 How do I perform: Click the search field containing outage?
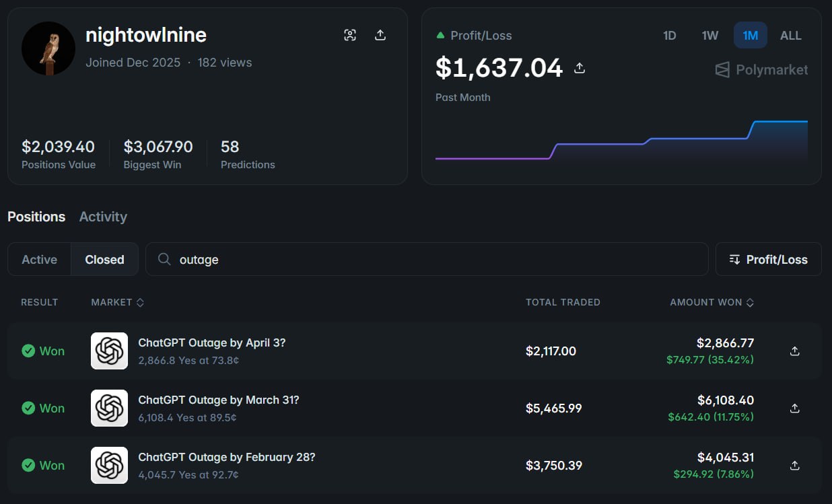point(431,260)
